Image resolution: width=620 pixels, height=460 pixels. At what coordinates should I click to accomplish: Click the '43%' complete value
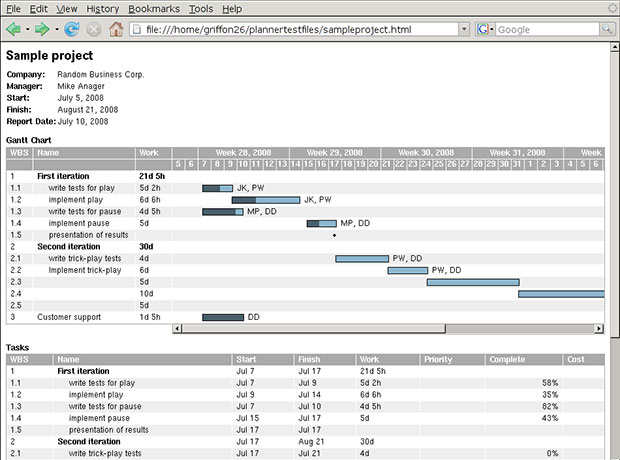click(550, 418)
